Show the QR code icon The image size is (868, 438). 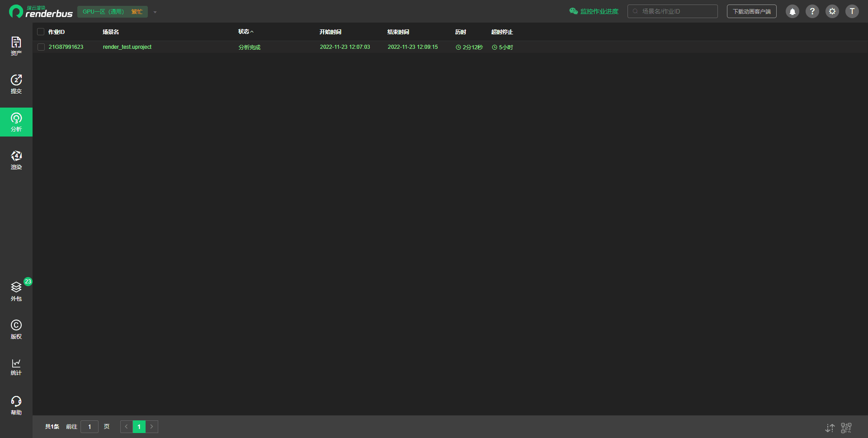point(846,428)
